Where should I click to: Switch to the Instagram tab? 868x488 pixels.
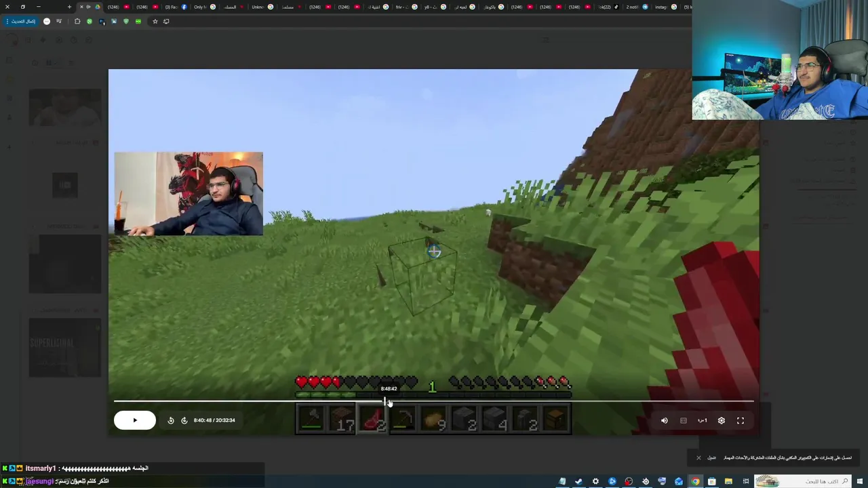pyautogui.click(x=666, y=7)
